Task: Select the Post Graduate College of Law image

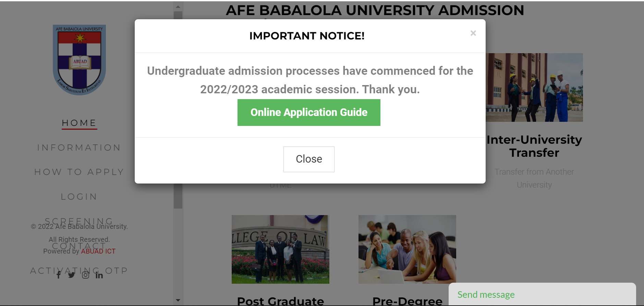Action: click(280, 249)
